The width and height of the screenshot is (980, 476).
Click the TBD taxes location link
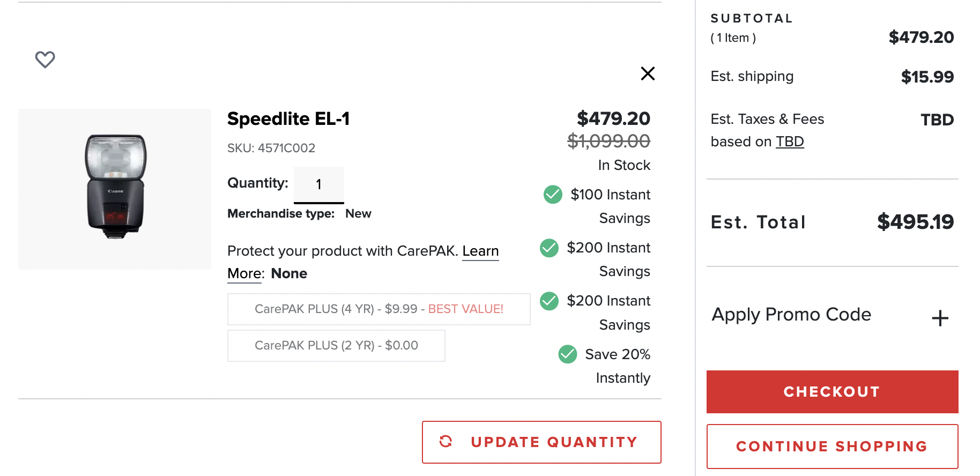point(790,142)
